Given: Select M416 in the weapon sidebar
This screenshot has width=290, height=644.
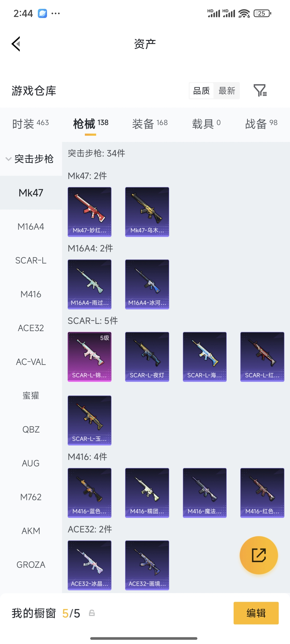Looking at the screenshot, I should click(31, 294).
